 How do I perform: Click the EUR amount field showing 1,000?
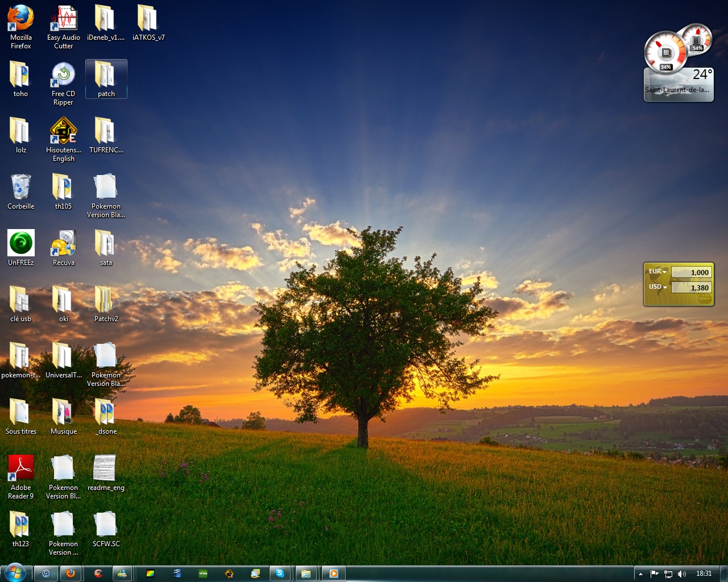[x=690, y=272]
